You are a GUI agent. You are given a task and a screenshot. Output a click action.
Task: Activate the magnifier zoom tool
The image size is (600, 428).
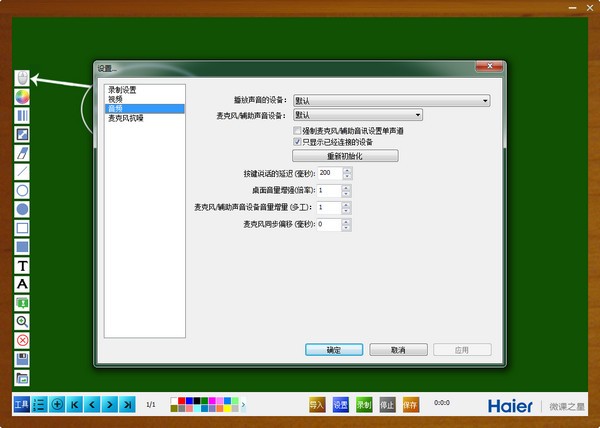pyautogui.click(x=22, y=322)
